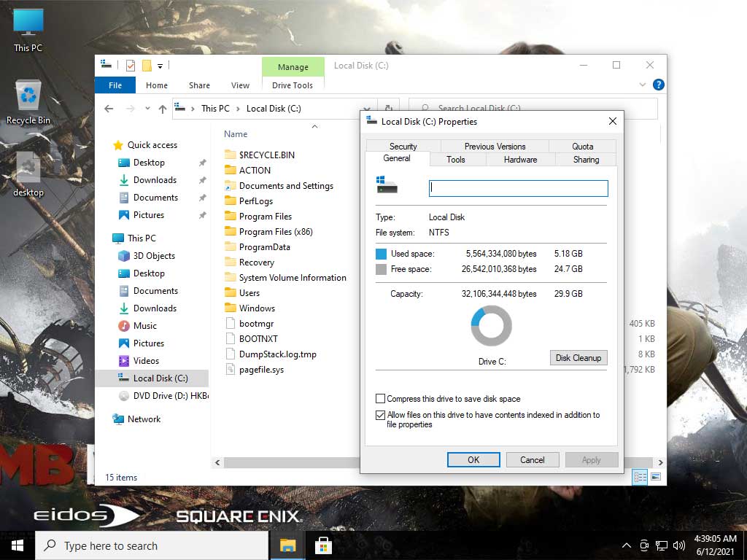Image resolution: width=747 pixels, height=560 pixels.
Task: Select the System Volume Information folder
Action: tap(293, 277)
